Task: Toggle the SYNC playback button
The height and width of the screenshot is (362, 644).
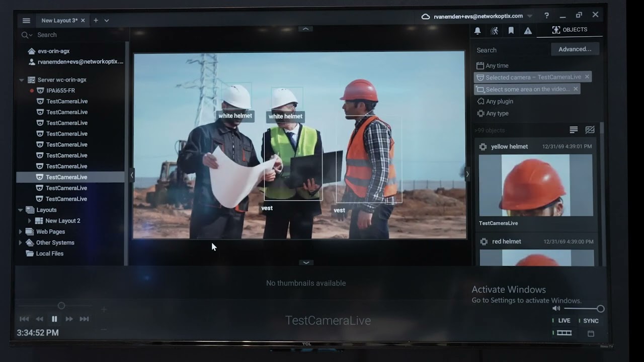Action: click(588, 321)
